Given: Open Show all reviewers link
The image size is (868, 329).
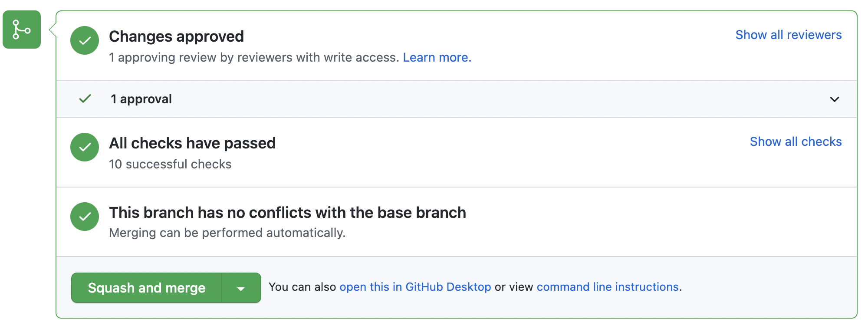Looking at the screenshot, I should [789, 35].
